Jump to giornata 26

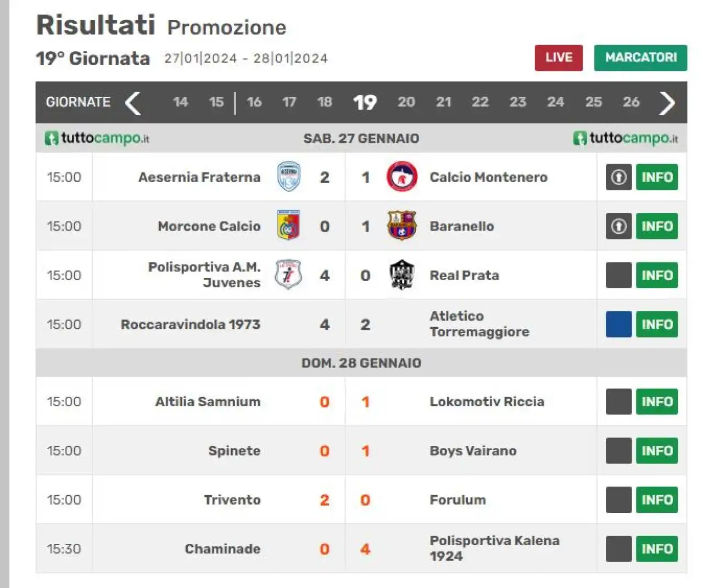click(x=631, y=102)
